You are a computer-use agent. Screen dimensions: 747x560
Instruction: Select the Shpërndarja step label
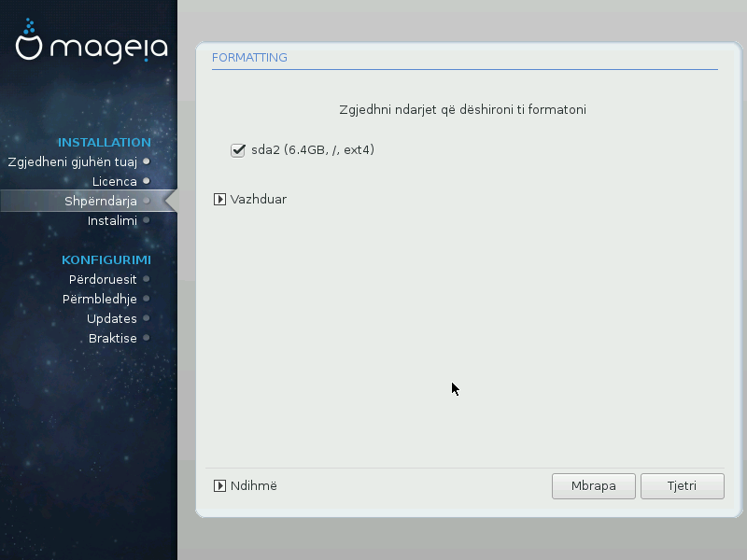(x=101, y=201)
